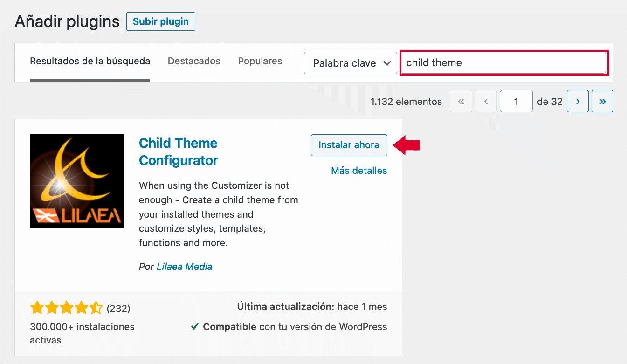This screenshot has height=364, width=627.
Task: Open the Resultados de la búsqueda tab
Action: pyautogui.click(x=90, y=61)
